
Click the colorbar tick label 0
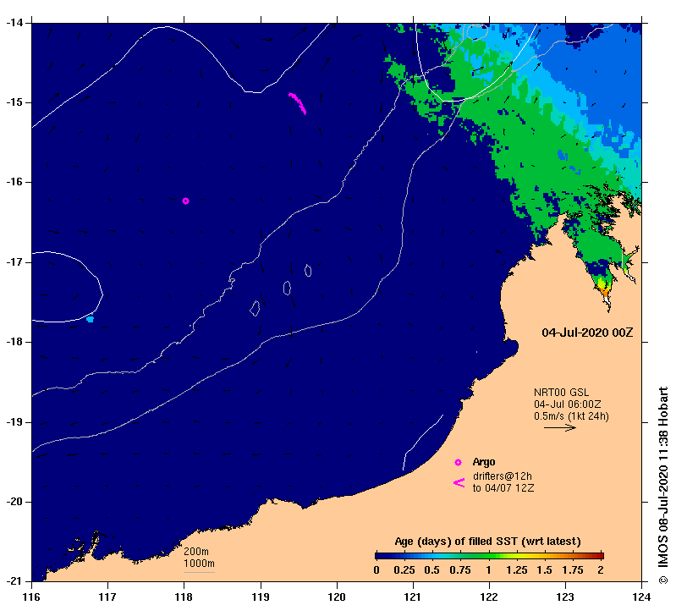point(376,570)
